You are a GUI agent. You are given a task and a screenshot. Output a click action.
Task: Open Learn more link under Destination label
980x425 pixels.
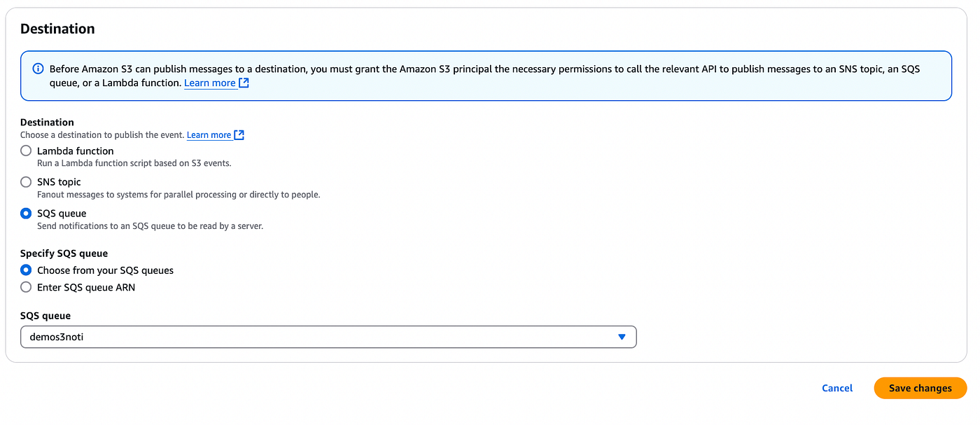coord(209,135)
